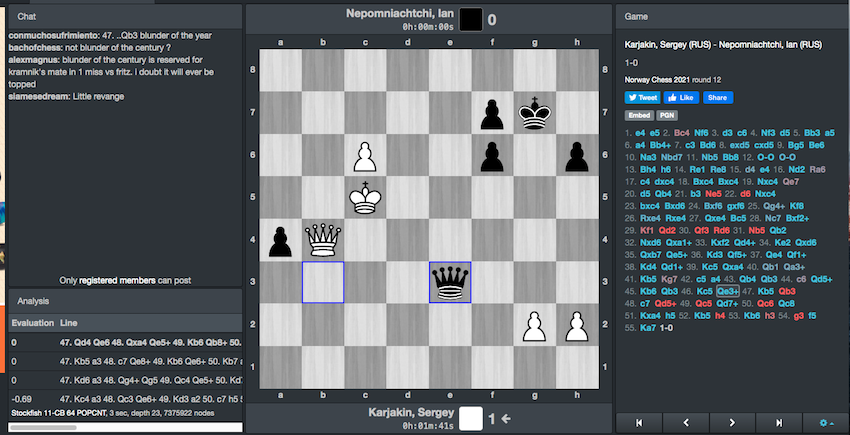
Task: Open the gear settings dropdown
Action: 826,423
